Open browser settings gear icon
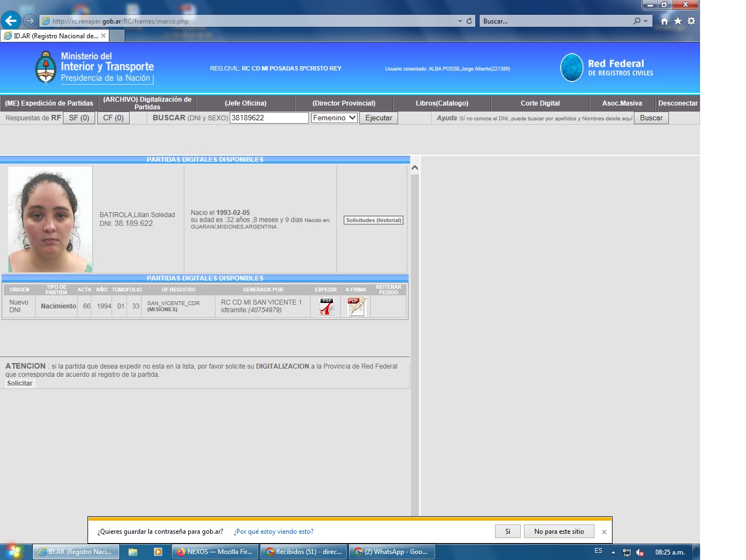 [691, 21]
